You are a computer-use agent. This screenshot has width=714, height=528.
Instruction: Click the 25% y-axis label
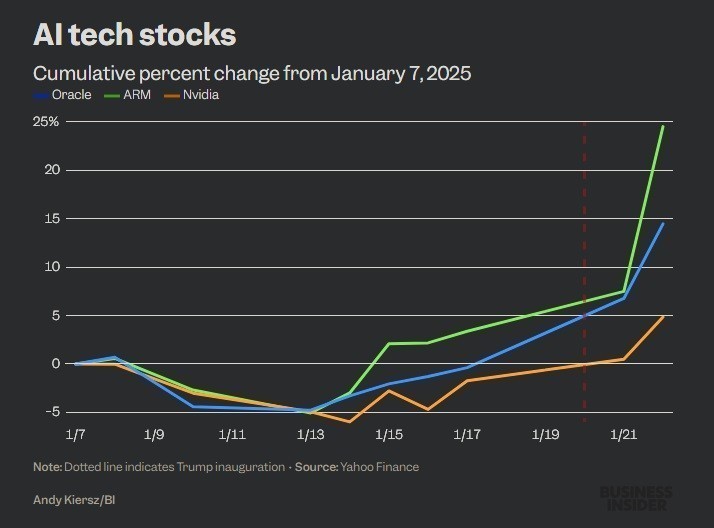point(47,121)
